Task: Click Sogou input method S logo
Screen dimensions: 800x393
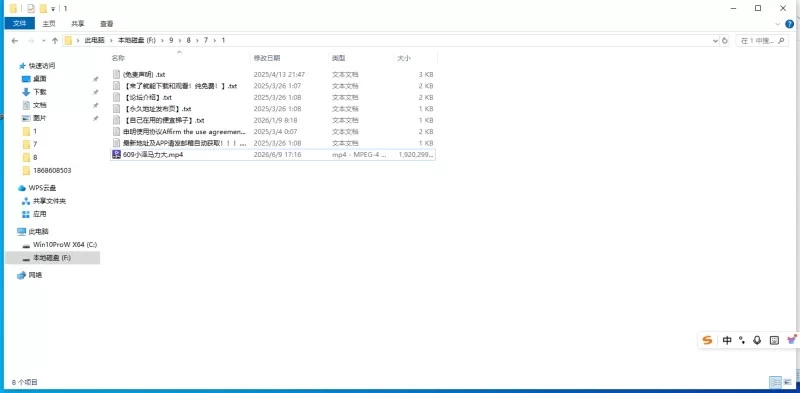Action: pyautogui.click(x=707, y=340)
